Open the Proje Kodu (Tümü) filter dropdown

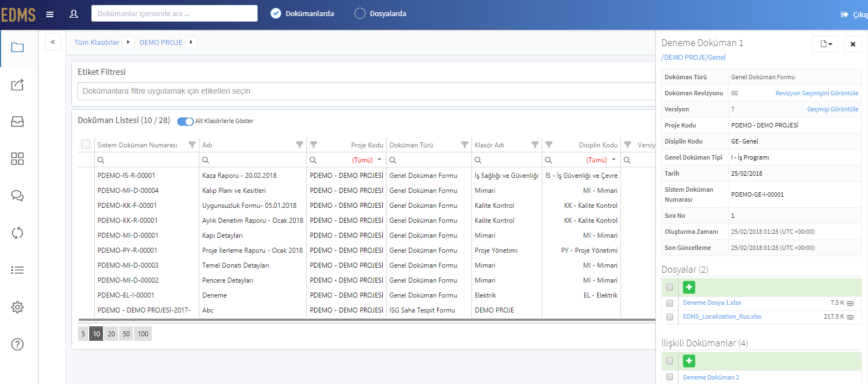367,160
